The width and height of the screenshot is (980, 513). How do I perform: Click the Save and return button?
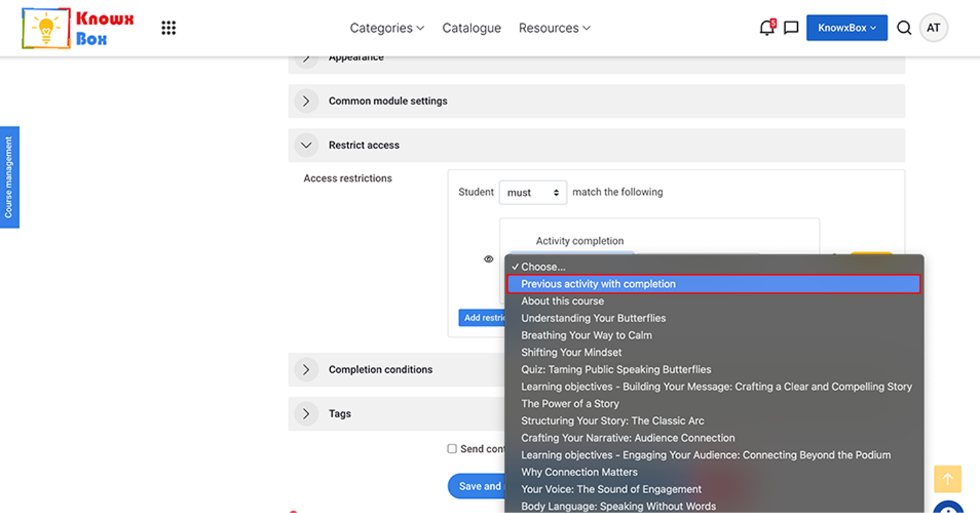477,486
